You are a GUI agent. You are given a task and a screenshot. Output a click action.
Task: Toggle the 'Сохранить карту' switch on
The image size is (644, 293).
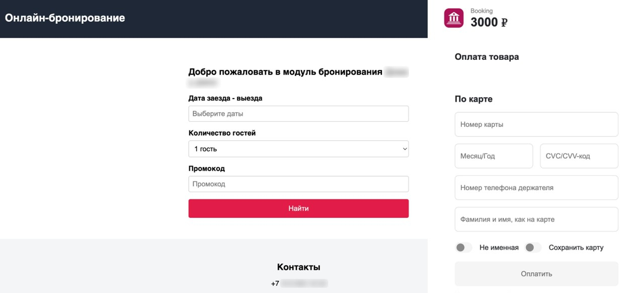click(x=532, y=248)
